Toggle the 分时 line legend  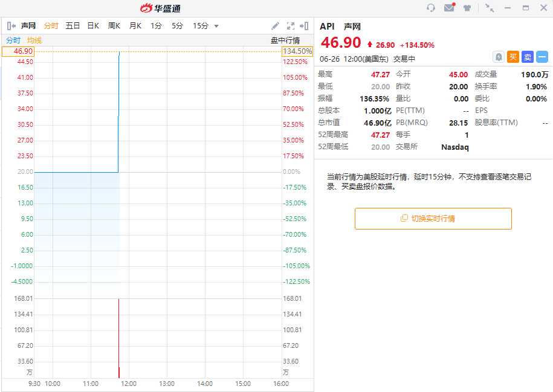(13, 40)
